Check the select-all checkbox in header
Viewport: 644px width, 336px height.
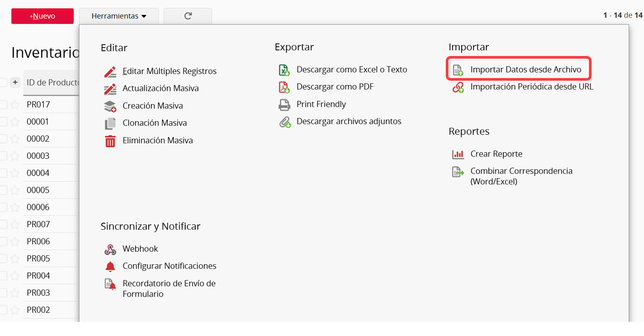(x=3, y=82)
